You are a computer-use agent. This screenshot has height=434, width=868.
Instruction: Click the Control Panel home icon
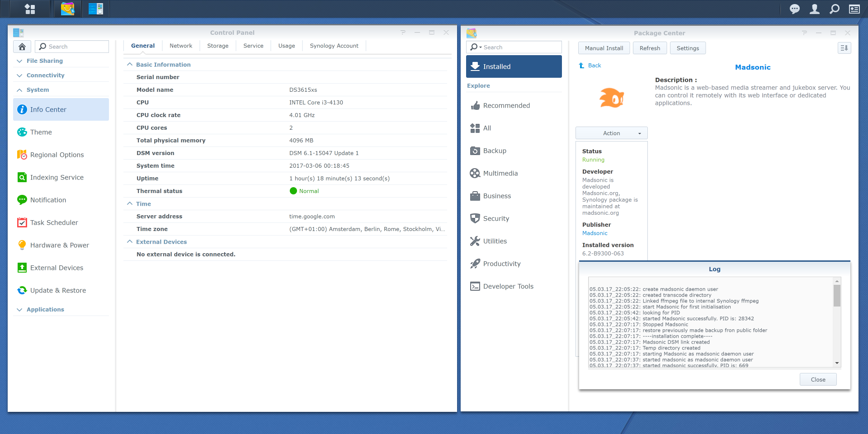[x=22, y=47]
